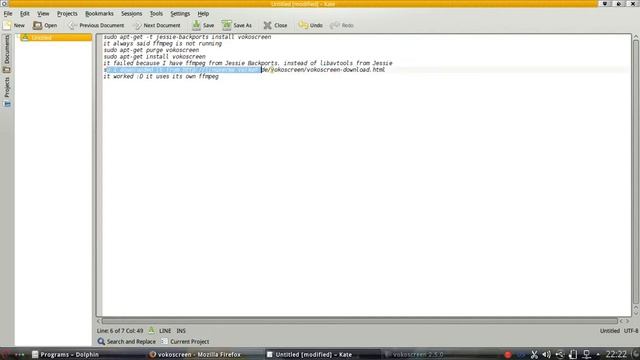This screenshot has height=360, width=640.
Task: Switch to vokoscreen – Mozilla Firefox taskbar window
Action: click(195, 354)
